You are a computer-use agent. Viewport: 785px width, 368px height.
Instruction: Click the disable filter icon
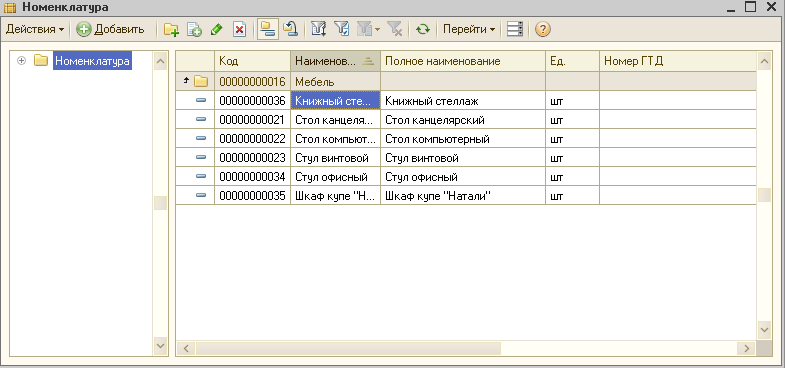point(395,30)
